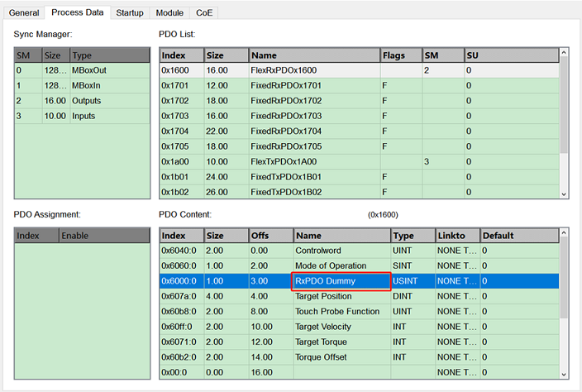
Task: Open the Startup tab
Action: (130, 12)
